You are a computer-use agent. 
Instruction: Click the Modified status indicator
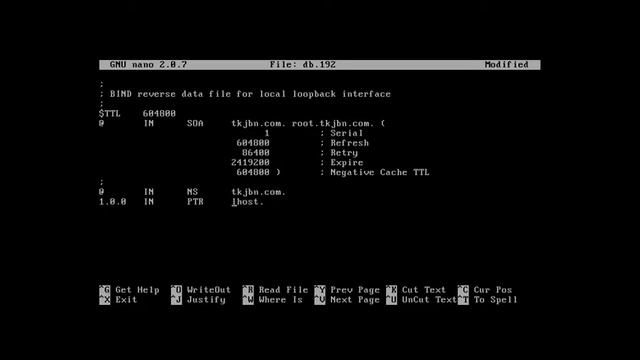click(x=507, y=64)
